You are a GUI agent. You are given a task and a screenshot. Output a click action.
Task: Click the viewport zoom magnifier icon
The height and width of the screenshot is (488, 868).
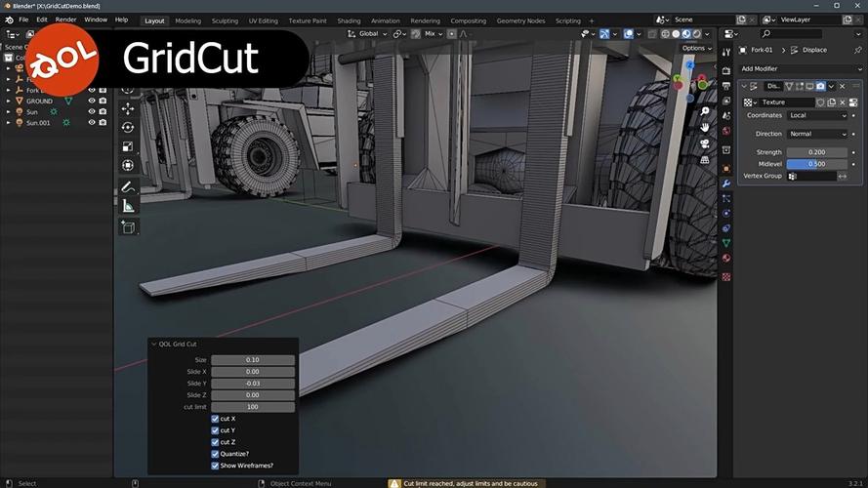coord(705,111)
